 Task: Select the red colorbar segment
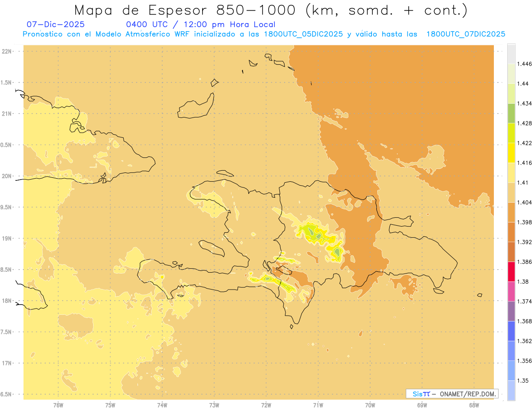click(511, 272)
